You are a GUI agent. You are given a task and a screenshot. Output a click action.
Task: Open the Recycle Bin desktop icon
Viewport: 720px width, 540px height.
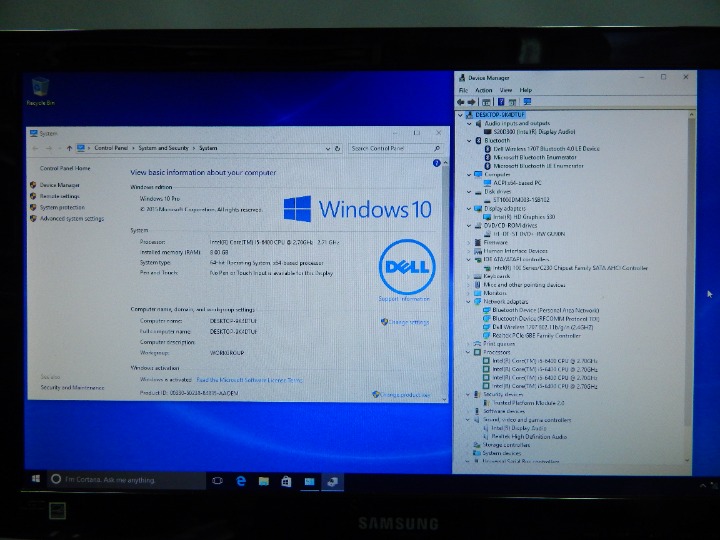click(x=40, y=92)
